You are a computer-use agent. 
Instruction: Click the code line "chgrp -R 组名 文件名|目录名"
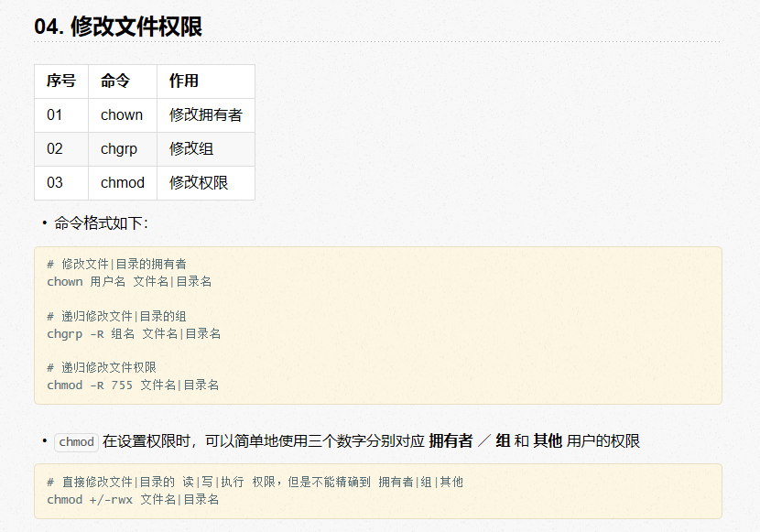point(134,334)
